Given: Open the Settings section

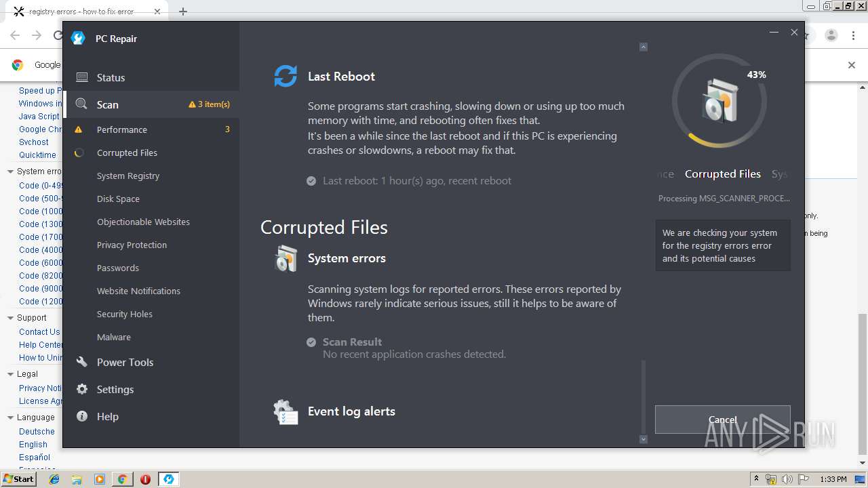Looking at the screenshot, I should (151, 389).
